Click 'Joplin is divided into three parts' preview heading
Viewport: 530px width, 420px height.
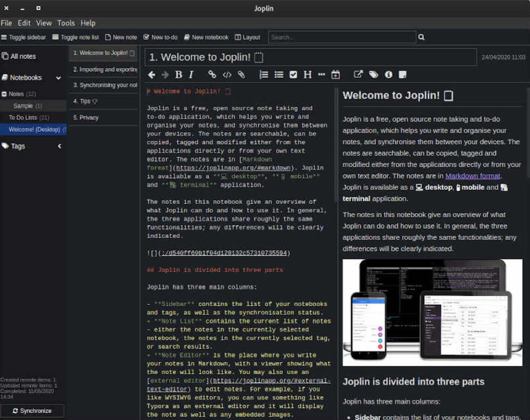[414, 382]
